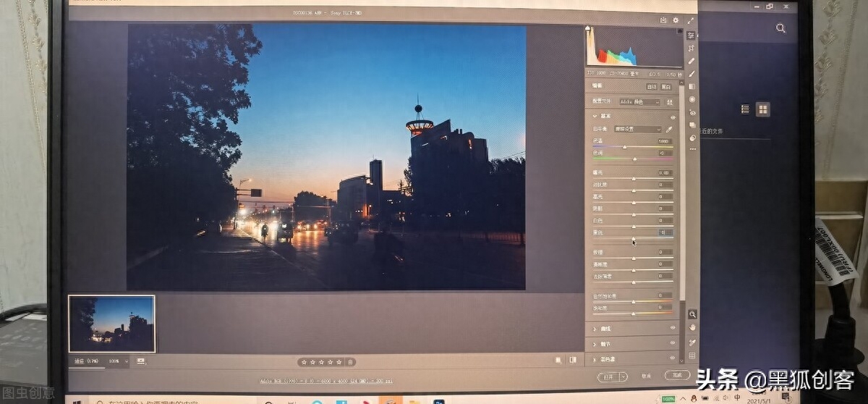Collapse the Basic (基本) panel
The width and height of the screenshot is (868, 404).
(595, 116)
